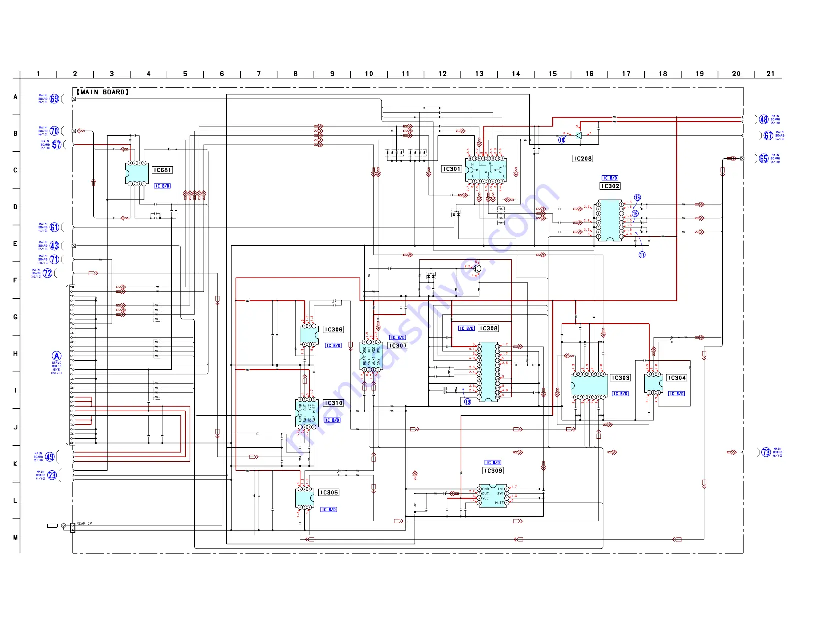Viewport: 840px width, 632px height.
Task: Click the circled 70 main board reference
Action: pos(54,131)
